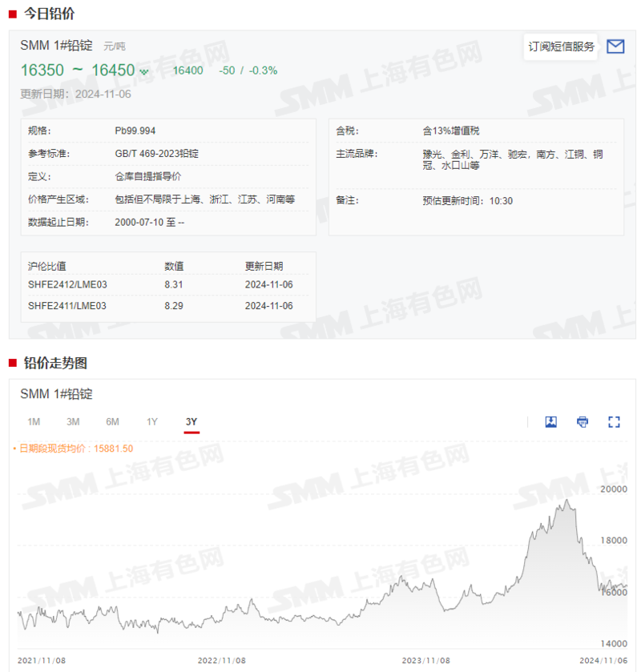Image resolution: width=641 pixels, height=672 pixels.
Task: Open the email envelope icon
Action: pos(615,46)
